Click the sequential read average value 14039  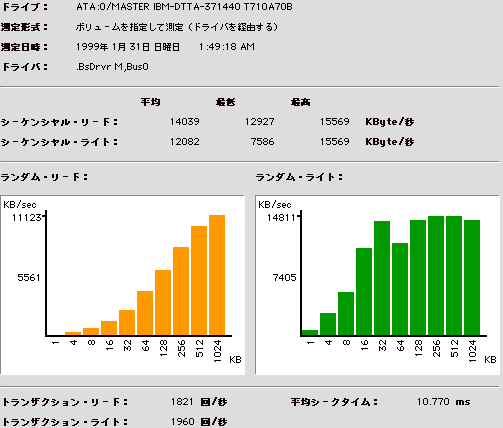(185, 122)
